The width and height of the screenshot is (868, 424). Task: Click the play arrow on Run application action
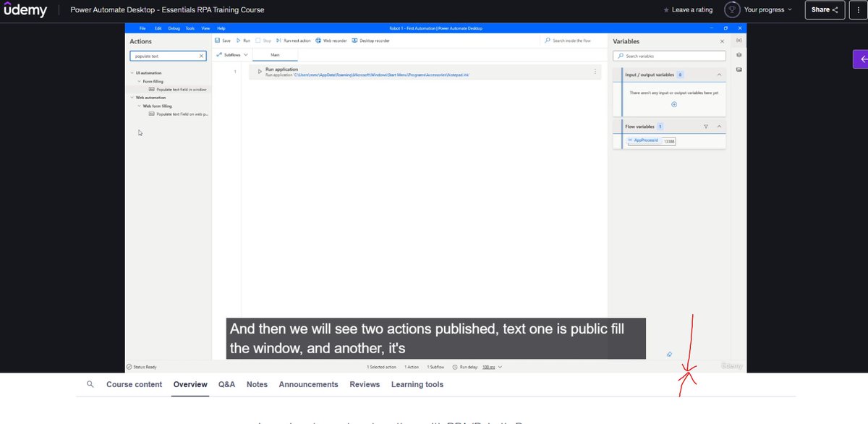click(260, 71)
